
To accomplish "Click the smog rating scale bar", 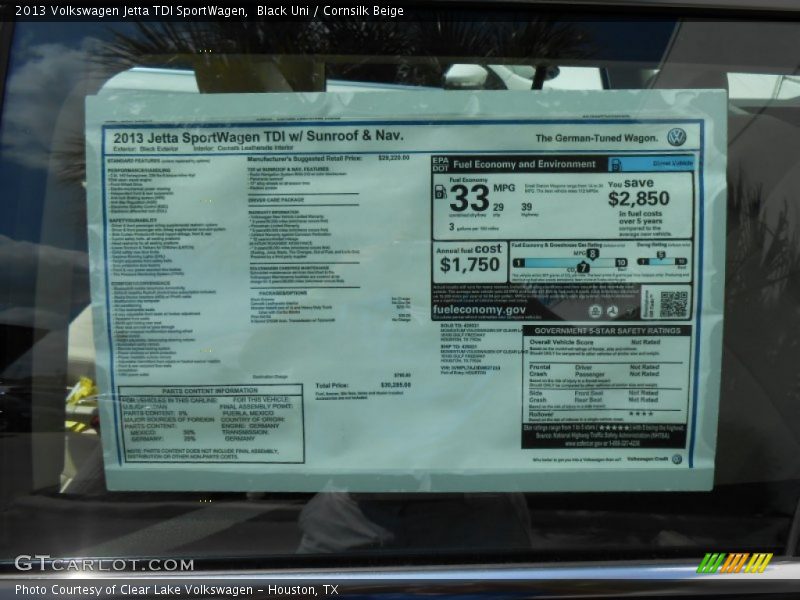I will tap(662, 262).
